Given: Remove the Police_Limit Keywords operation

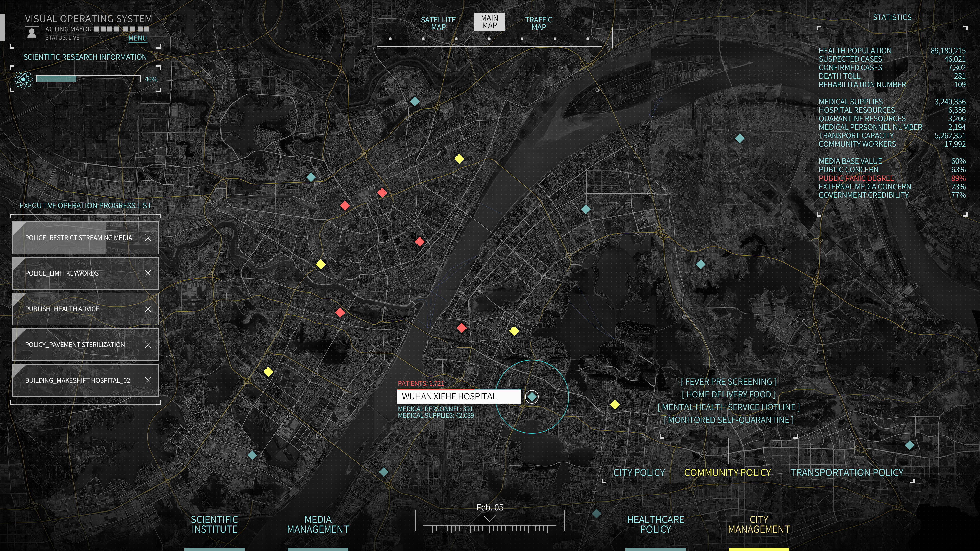Looking at the screenshot, I should (148, 273).
